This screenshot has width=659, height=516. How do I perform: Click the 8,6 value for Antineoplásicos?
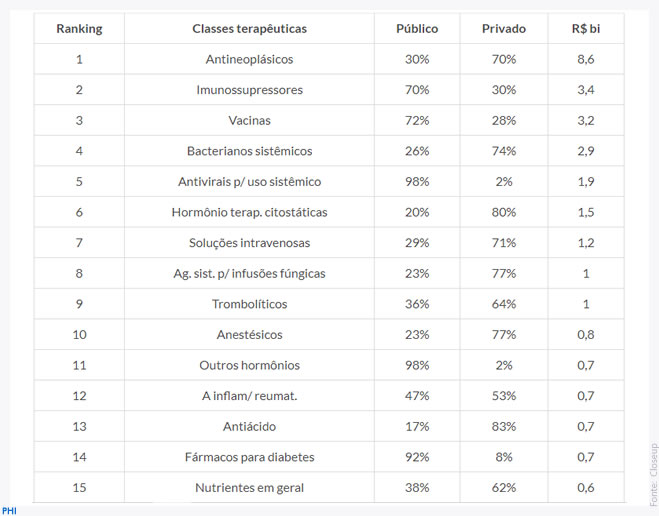pyautogui.click(x=585, y=59)
